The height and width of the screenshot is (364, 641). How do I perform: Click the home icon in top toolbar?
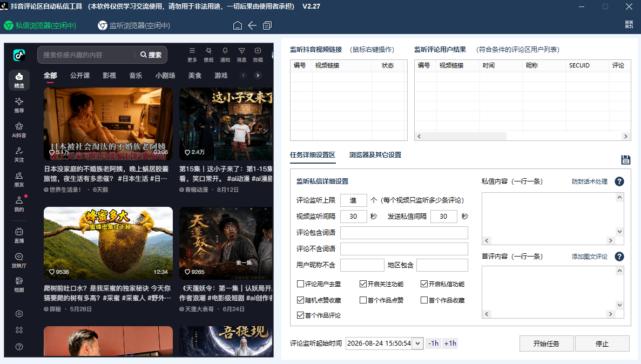(x=238, y=25)
